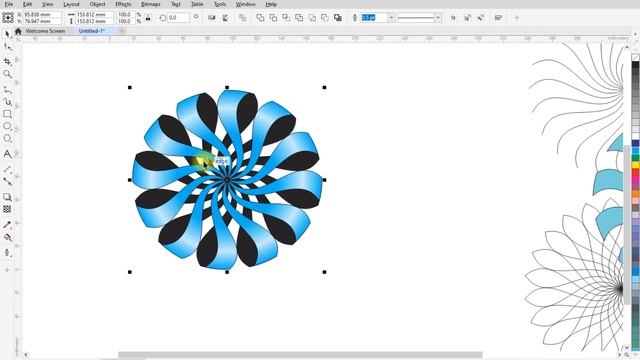Click the Trim shapes icon
Screen dimensions: 640x360
pos(273,18)
